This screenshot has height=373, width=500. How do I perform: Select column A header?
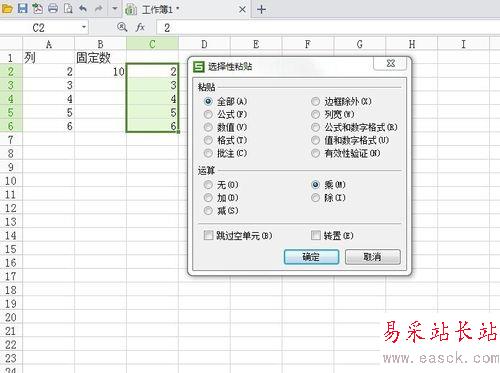49,44
